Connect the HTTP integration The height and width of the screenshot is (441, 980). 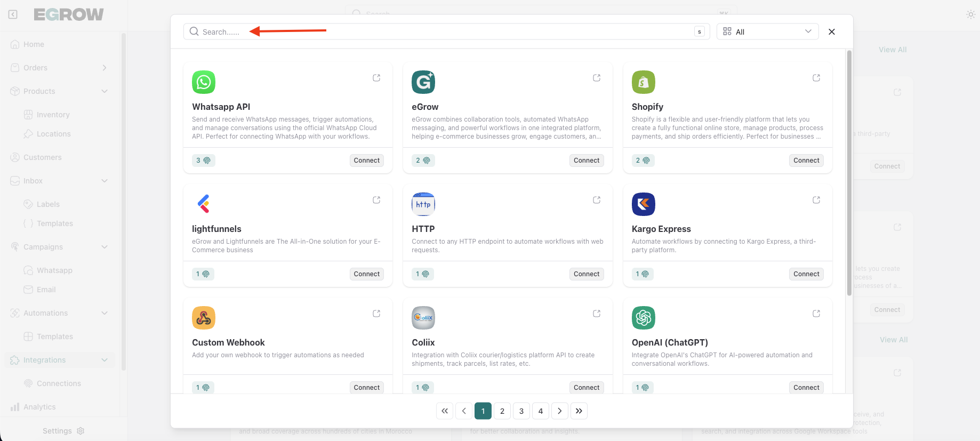587,274
